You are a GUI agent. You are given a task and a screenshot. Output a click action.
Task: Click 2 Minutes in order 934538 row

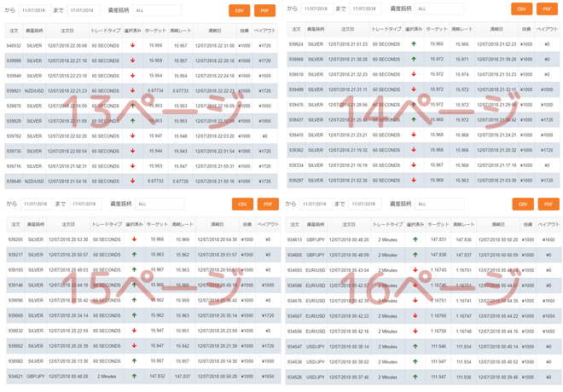(x=388, y=362)
